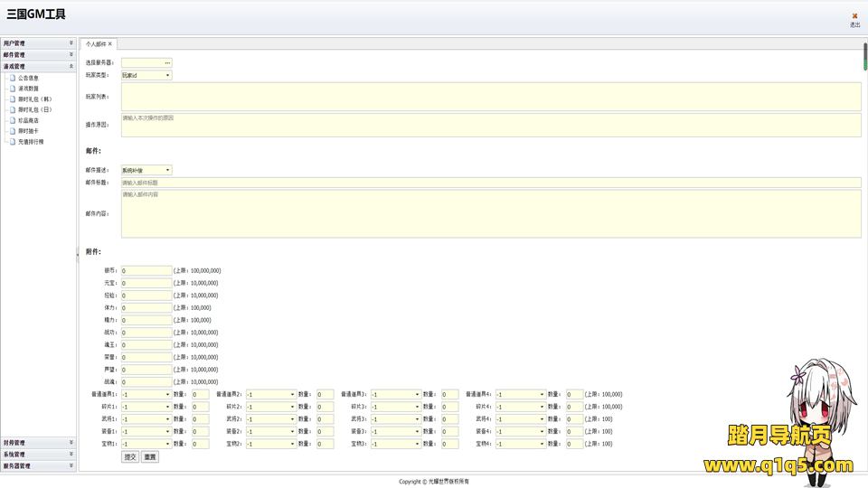The height and width of the screenshot is (488, 868).
Task: Open 限时抽卡 page in sidebar
Action: click(28, 131)
